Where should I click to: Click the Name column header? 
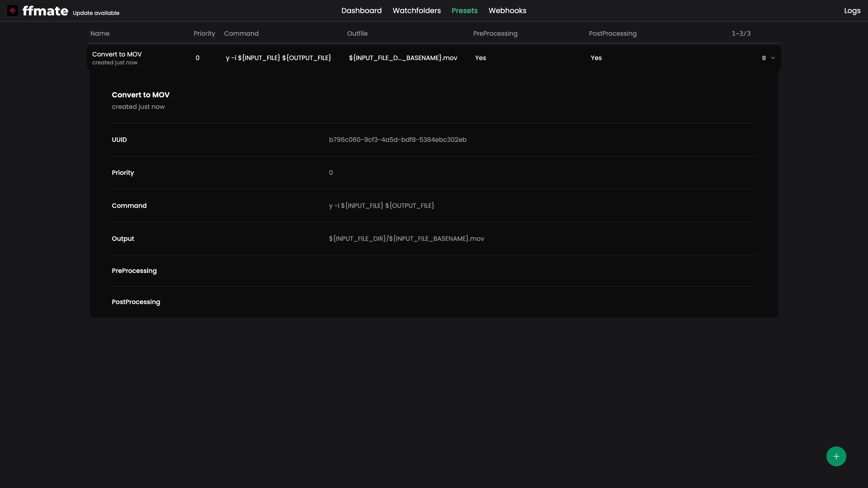click(x=100, y=34)
